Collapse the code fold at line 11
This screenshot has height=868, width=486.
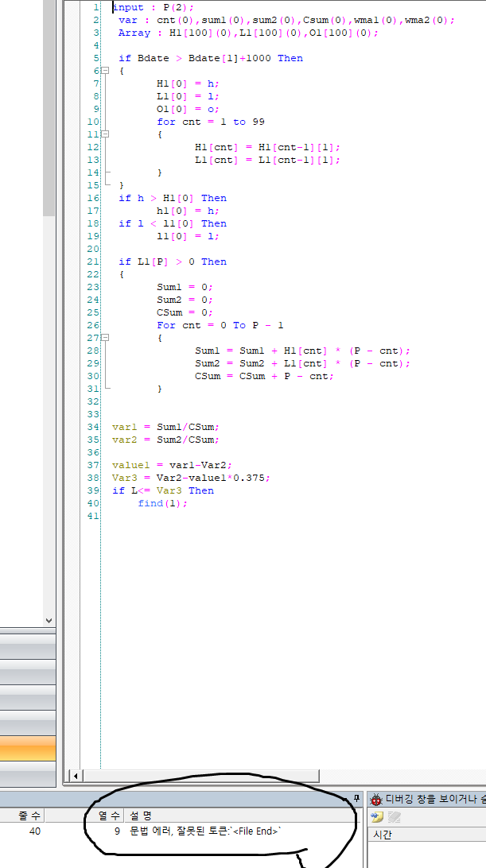coord(105,134)
